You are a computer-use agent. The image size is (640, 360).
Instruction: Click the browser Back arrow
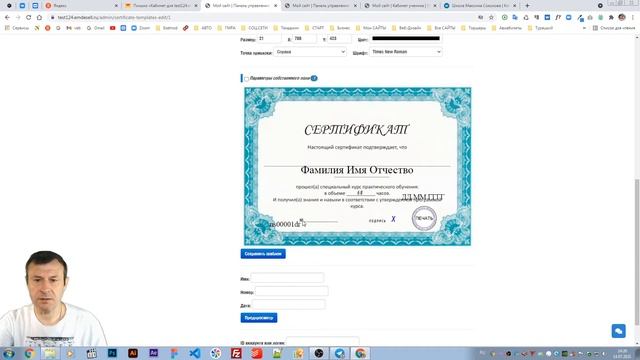point(7,18)
